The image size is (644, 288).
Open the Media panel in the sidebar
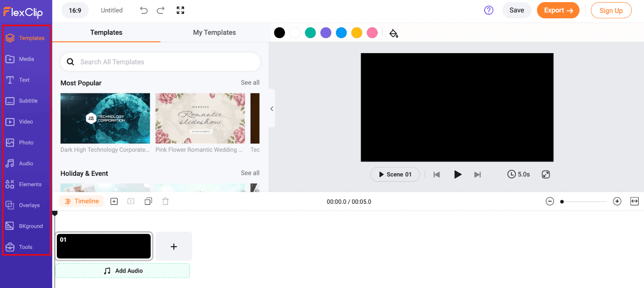[x=26, y=59]
